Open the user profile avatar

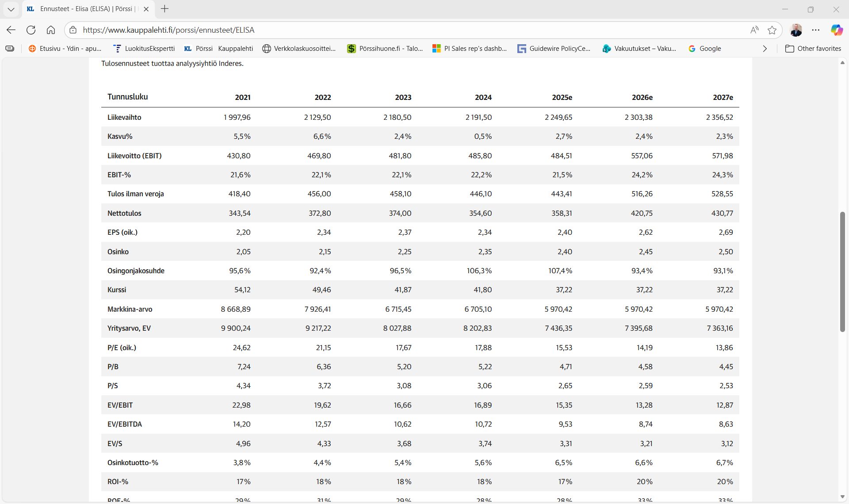click(x=796, y=30)
